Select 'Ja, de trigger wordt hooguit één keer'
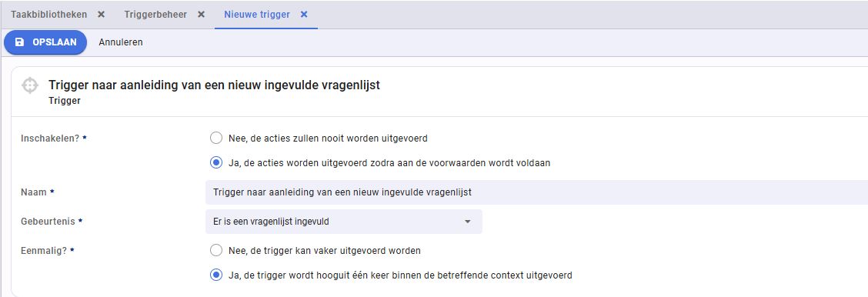The height and width of the screenshot is (297, 868). (216, 275)
